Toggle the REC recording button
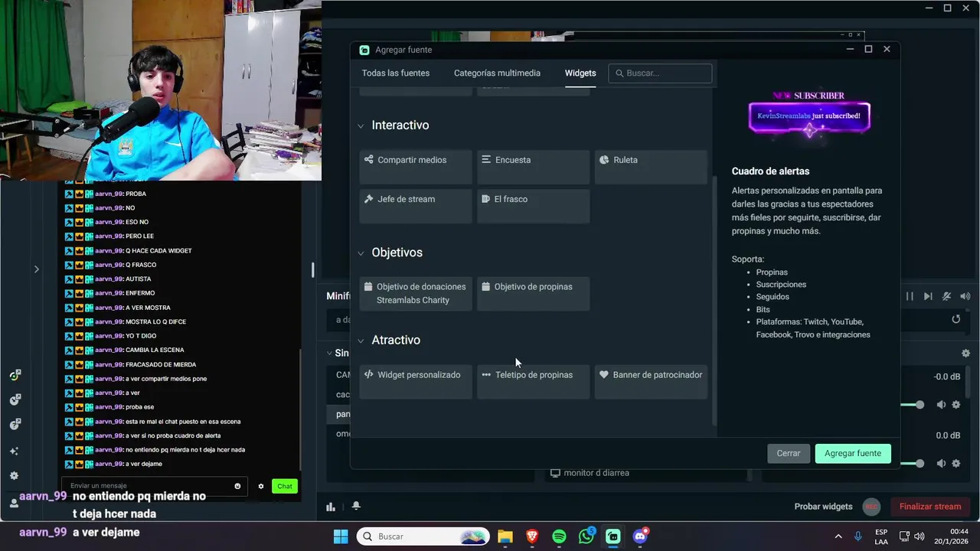980x551 pixels. 871,507
